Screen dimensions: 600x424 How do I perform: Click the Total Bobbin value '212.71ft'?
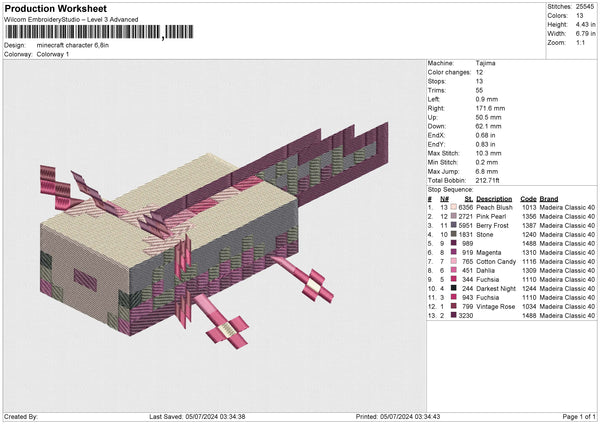pyautogui.click(x=488, y=180)
